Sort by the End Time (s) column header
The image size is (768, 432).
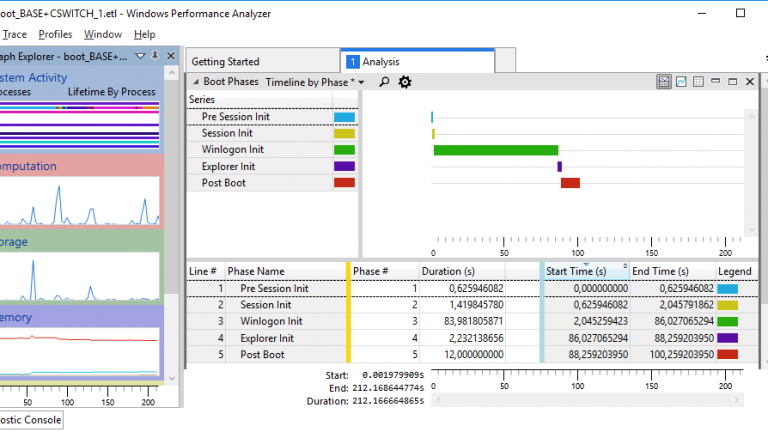(x=673, y=271)
